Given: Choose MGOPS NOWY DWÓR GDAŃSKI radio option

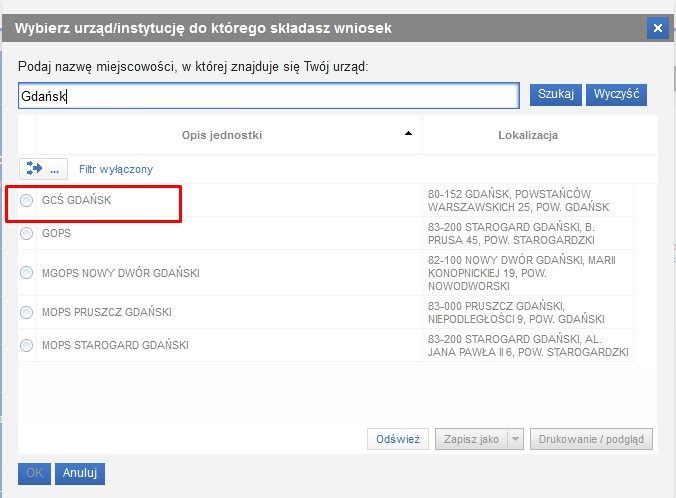Looking at the screenshot, I should [x=27, y=272].
